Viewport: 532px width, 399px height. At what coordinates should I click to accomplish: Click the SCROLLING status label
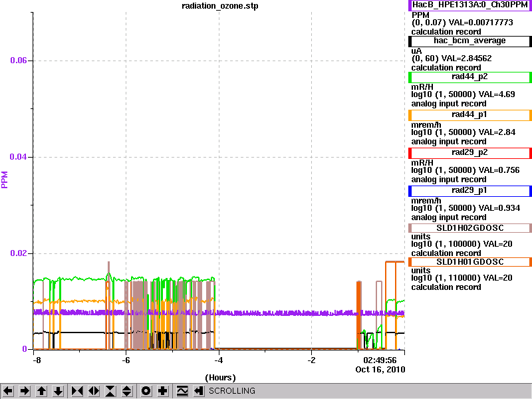(232, 391)
